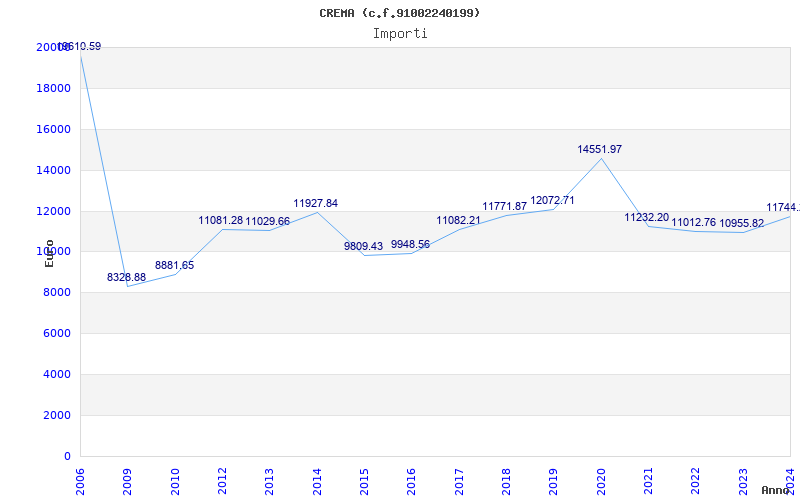Click y-axis tick 12000

53,211
